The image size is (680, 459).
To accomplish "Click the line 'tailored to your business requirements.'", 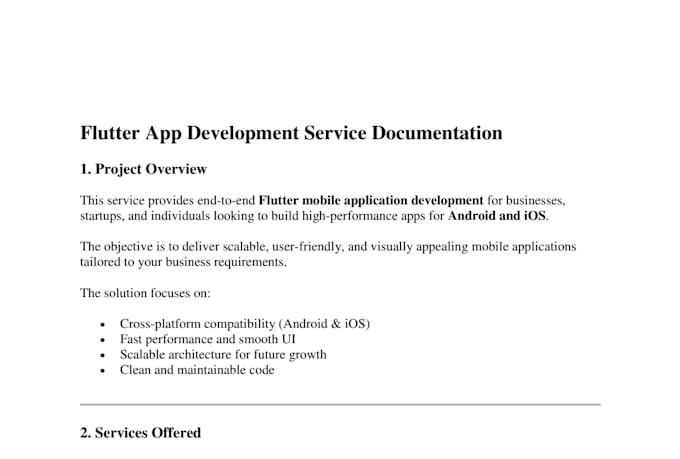I will [183, 262].
